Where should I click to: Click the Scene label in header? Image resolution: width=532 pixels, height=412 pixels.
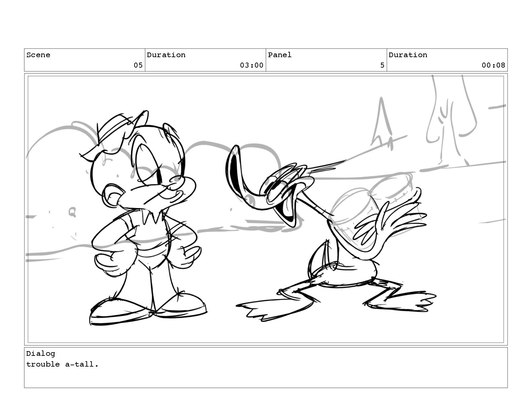coord(38,55)
